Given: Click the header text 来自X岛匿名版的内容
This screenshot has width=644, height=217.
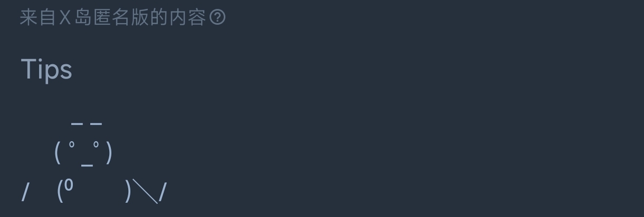Looking at the screenshot, I should click(112, 18).
